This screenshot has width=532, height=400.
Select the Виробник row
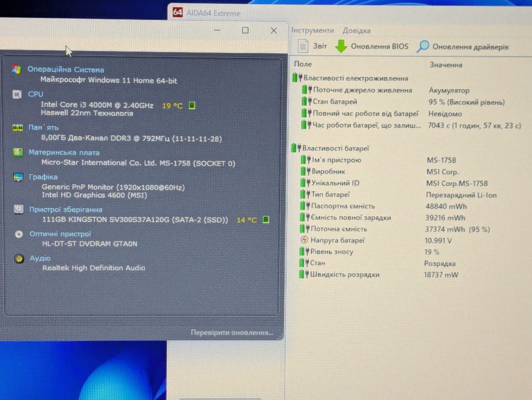(x=379, y=171)
